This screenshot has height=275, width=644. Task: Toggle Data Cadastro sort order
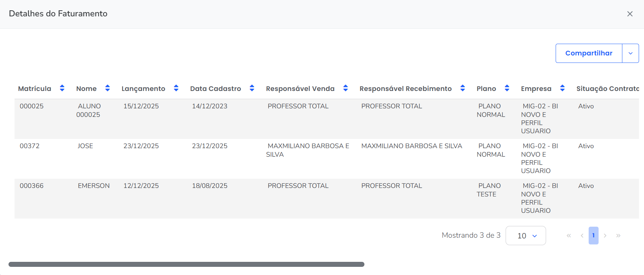click(252, 88)
